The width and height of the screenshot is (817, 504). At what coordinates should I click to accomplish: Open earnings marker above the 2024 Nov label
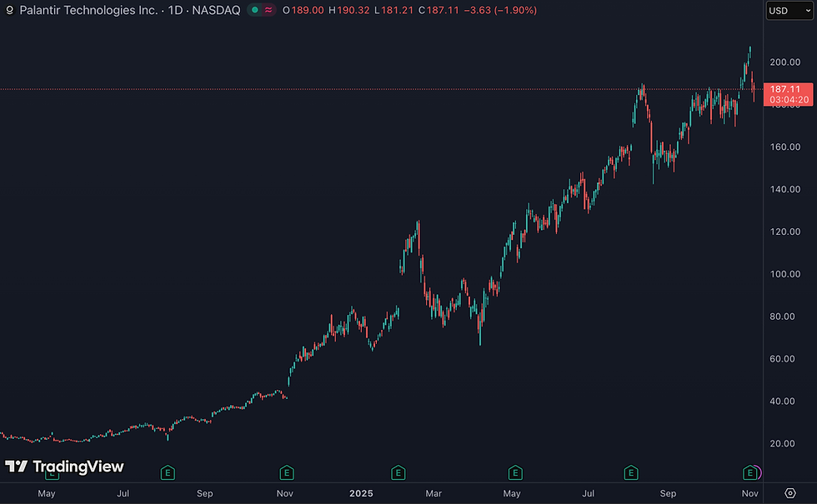coord(287,473)
